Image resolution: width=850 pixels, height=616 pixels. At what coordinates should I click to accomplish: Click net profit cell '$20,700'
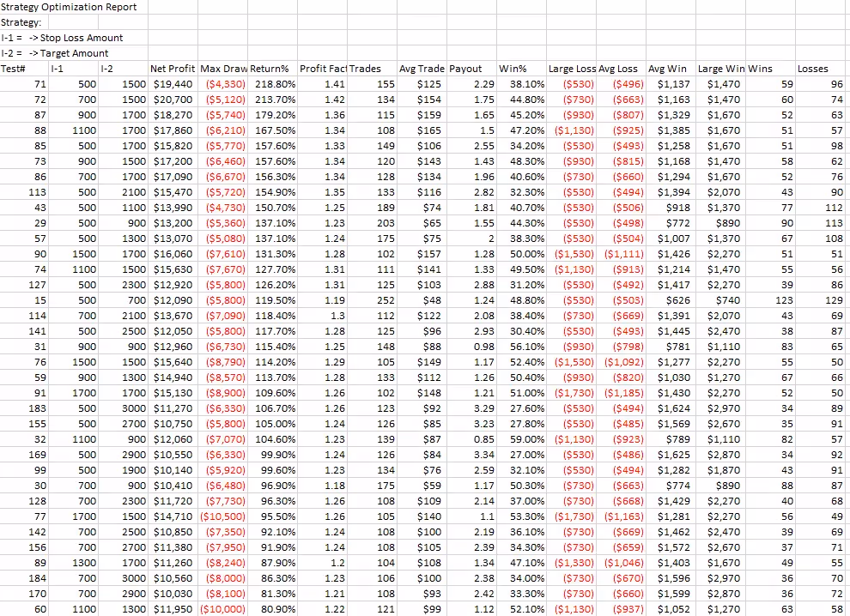click(x=173, y=100)
